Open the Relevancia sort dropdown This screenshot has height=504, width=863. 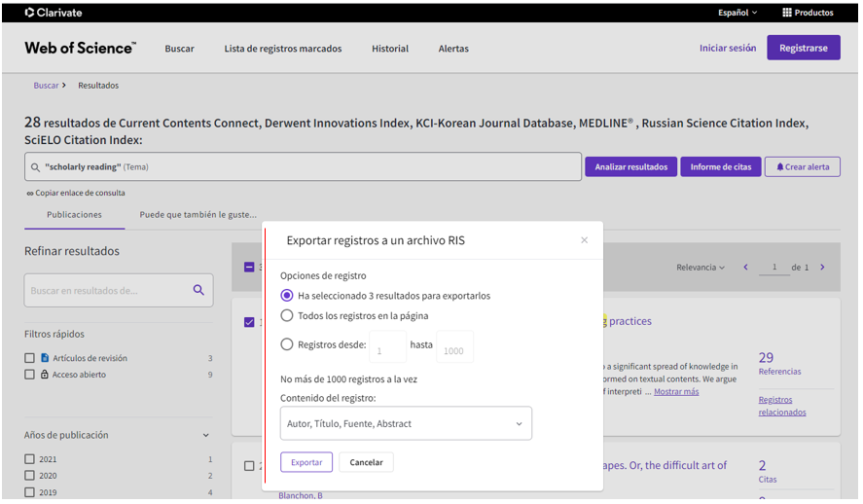(701, 268)
